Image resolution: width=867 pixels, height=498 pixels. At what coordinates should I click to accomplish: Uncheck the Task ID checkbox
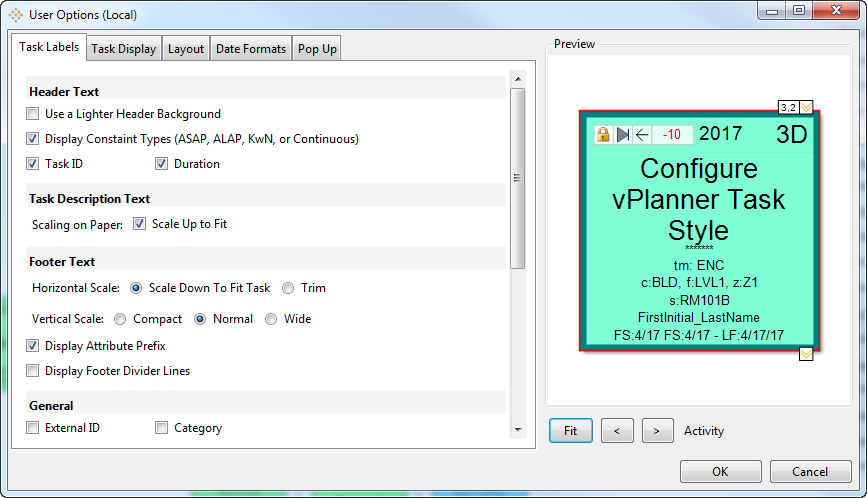click(x=33, y=164)
